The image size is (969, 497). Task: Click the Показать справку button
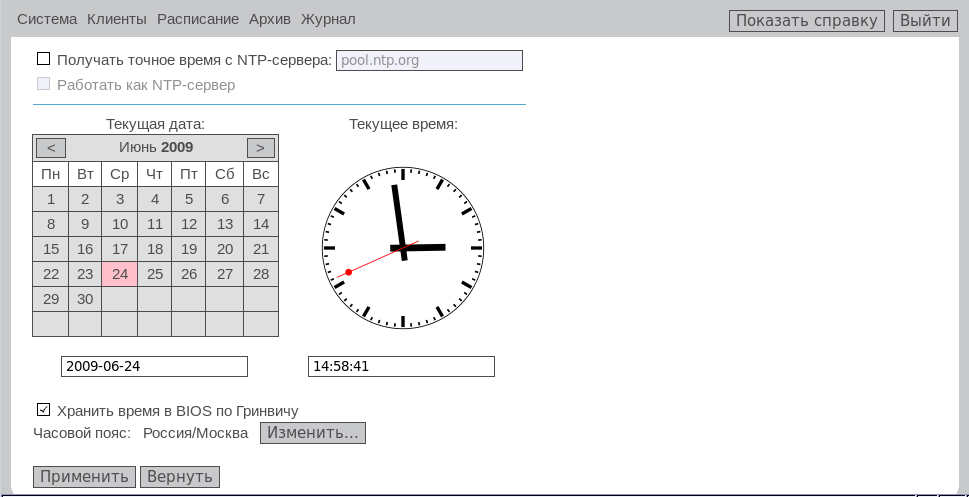click(806, 21)
